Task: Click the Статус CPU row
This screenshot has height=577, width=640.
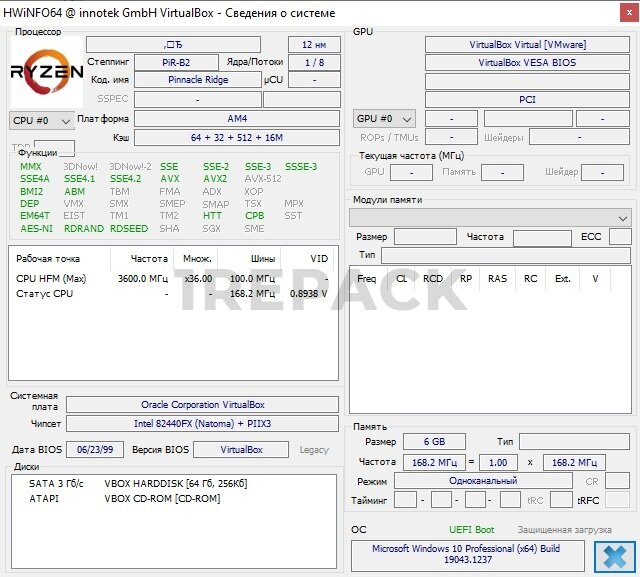Action: (x=172, y=293)
